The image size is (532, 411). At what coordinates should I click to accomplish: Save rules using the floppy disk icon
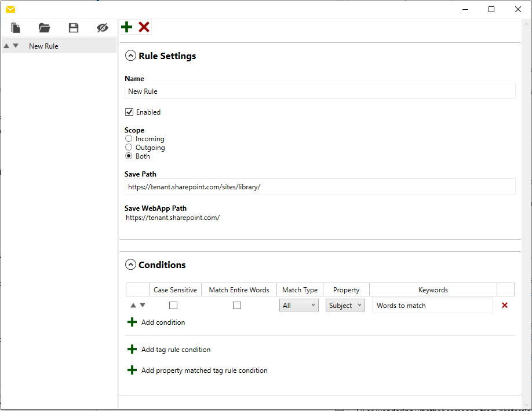point(73,27)
